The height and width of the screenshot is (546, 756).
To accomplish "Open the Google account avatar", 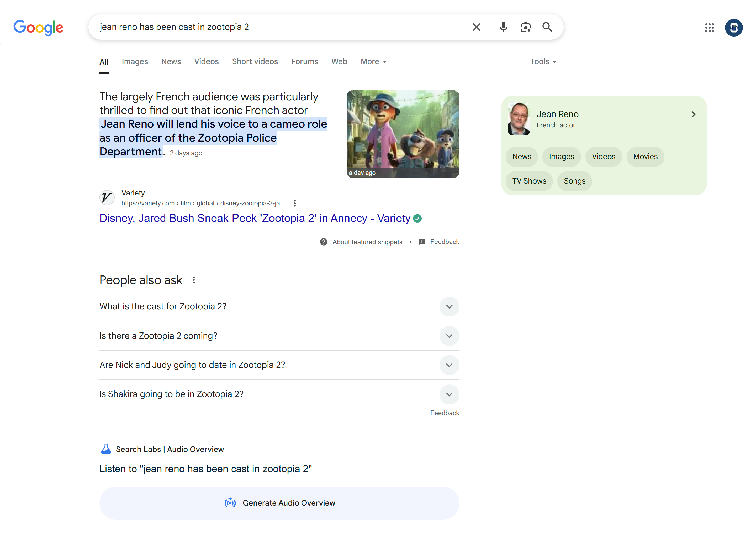I will pos(734,27).
